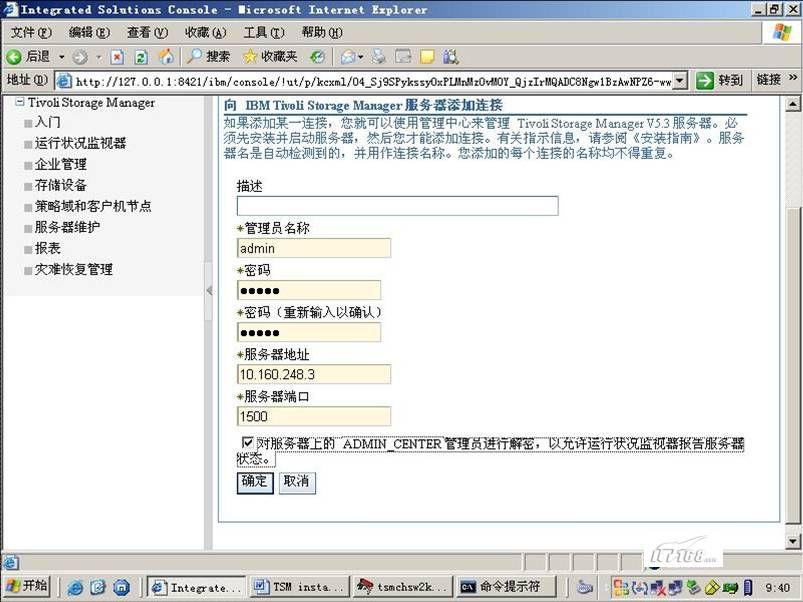Select 存储设备 in the navigation tree
Image resolution: width=803 pixels, height=602 pixels.
tap(60, 185)
